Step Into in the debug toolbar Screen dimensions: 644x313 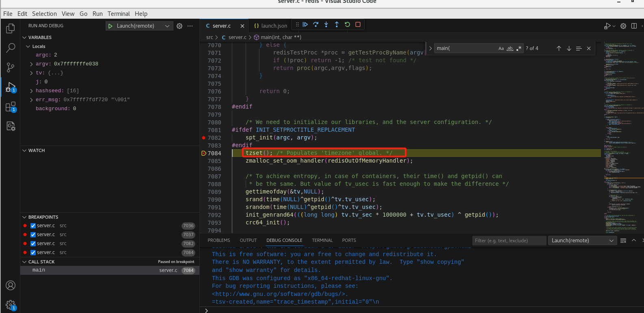[x=326, y=24]
